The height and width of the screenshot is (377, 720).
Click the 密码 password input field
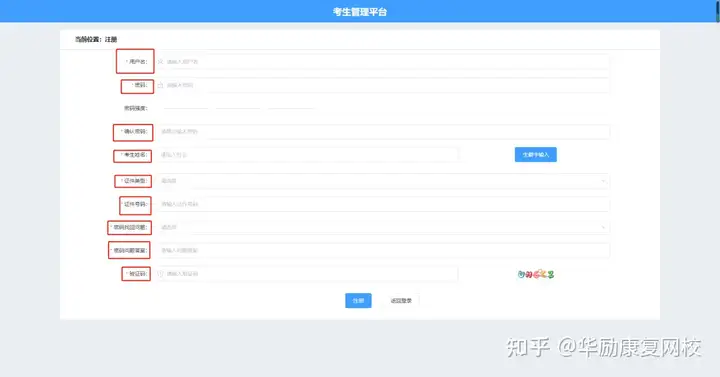(382, 85)
